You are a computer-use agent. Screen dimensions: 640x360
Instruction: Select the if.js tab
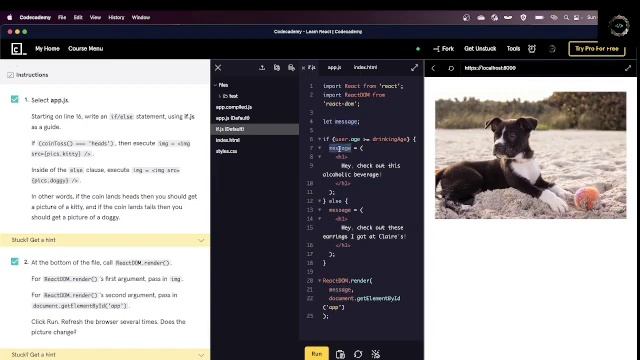(x=311, y=68)
